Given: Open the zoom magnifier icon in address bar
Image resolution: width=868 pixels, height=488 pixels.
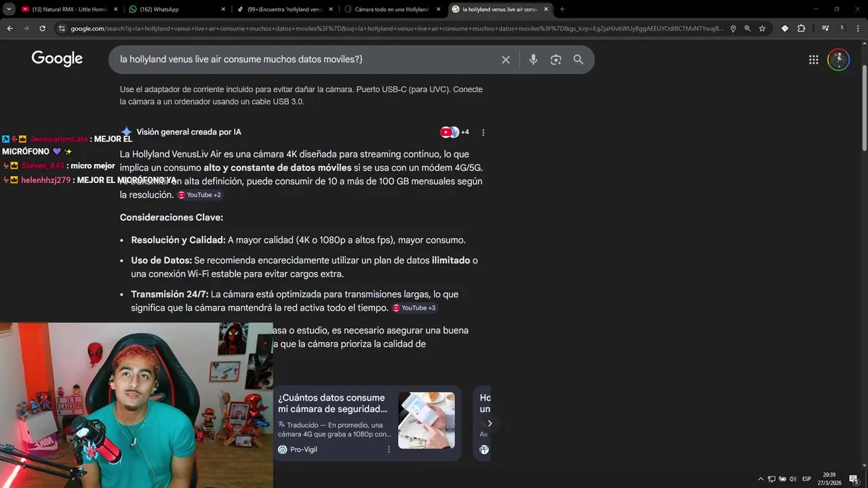Looking at the screenshot, I should click(747, 28).
